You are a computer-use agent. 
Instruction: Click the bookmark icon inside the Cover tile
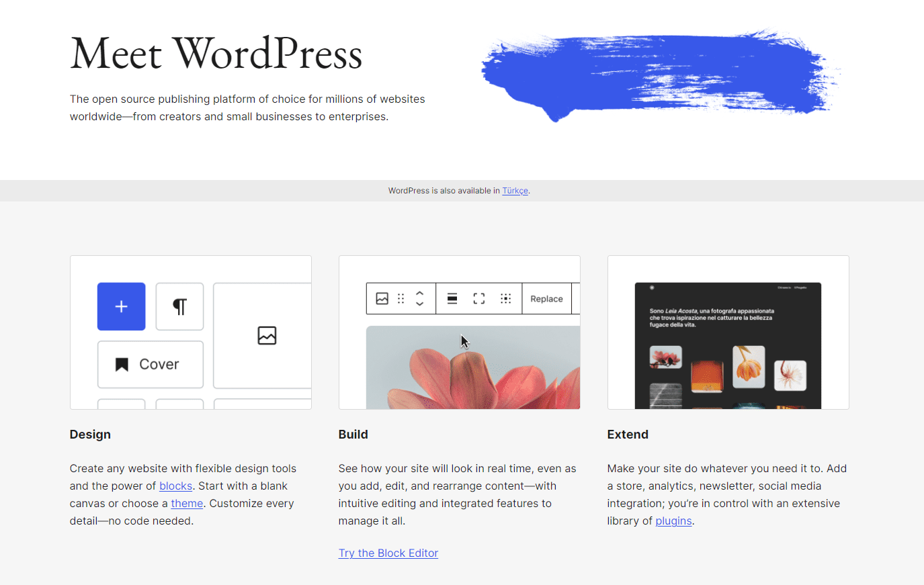[x=120, y=364]
